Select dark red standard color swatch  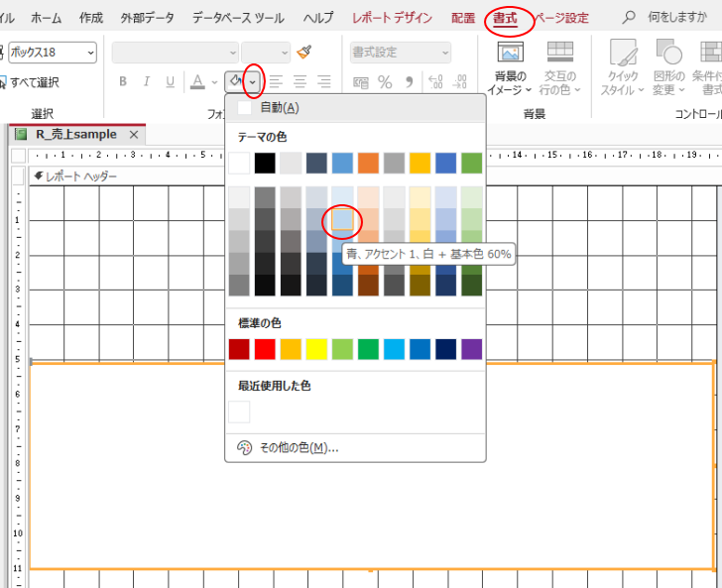click(x=239, y=349)
